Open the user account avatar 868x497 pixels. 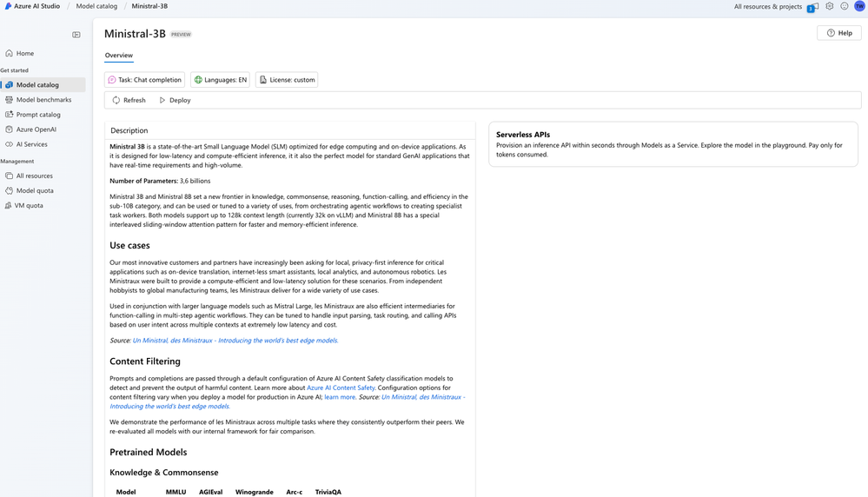[859, 6]
